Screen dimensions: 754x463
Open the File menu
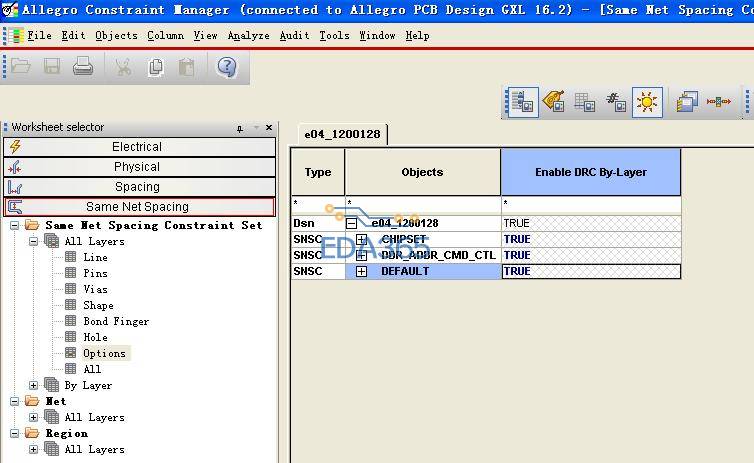pyautogui.click(x=39, y=36)
